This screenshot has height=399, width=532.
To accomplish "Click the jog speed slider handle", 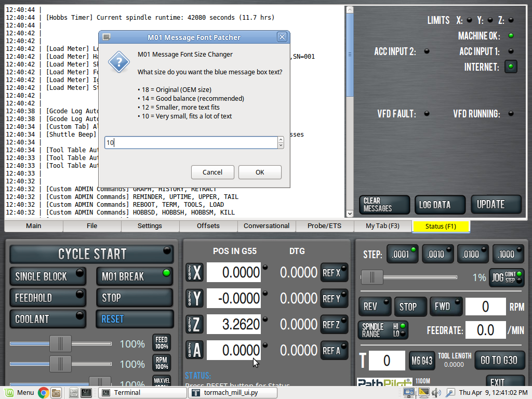I will coord(371,277).
